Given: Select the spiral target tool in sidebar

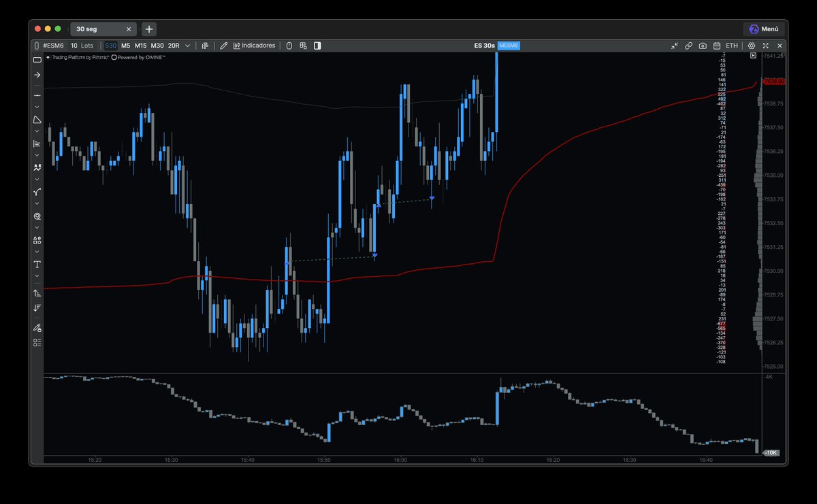Looking at the screenshot, I should (x=37, y=216).
